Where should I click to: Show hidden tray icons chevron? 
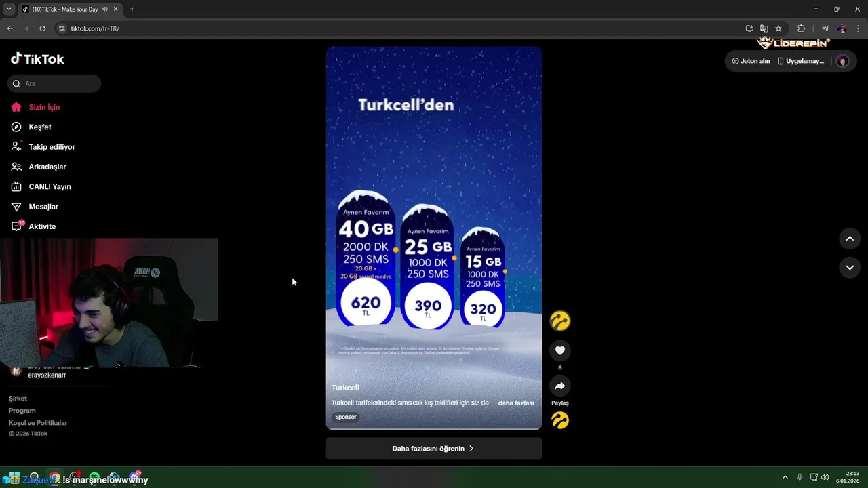(x=785, y=477)
